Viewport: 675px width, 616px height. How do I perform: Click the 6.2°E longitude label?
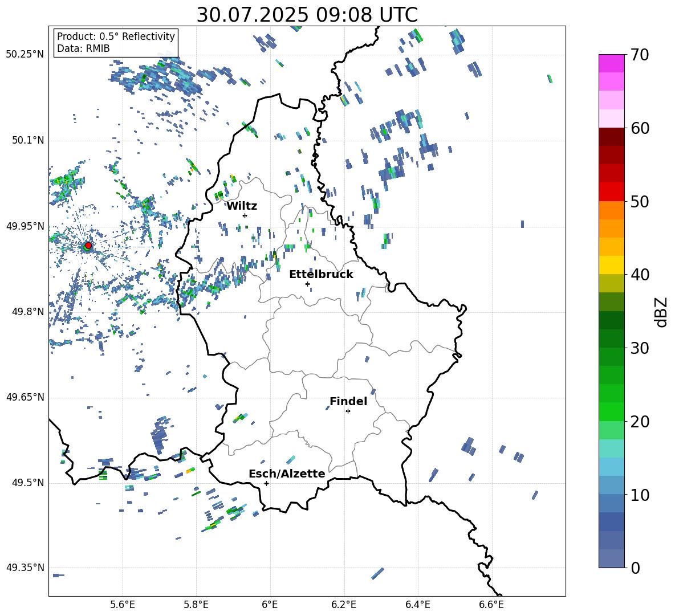344,605
